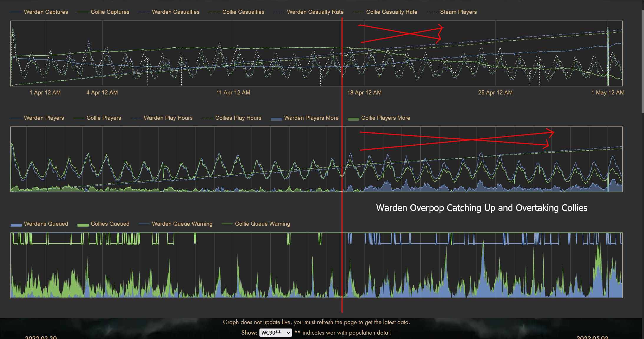Toggle Warden Play Hours legend item

168,118
